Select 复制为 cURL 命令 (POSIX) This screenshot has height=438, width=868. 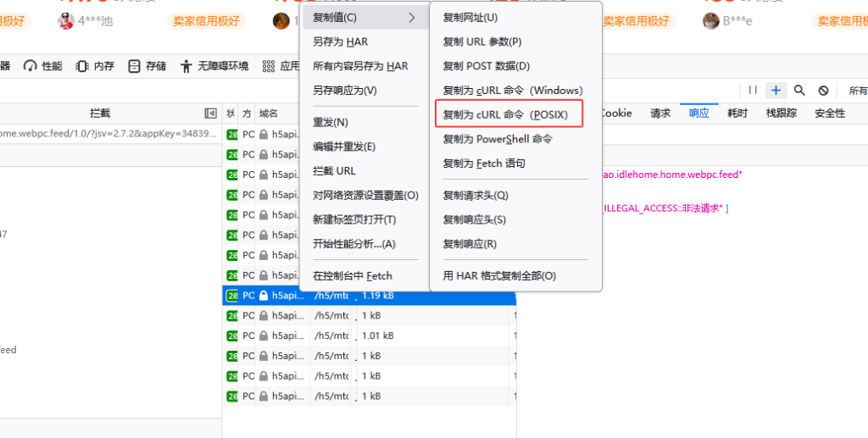[505, 114]
